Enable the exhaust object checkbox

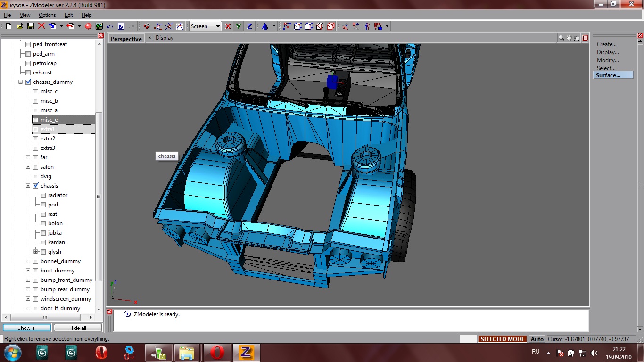point(28,73)
